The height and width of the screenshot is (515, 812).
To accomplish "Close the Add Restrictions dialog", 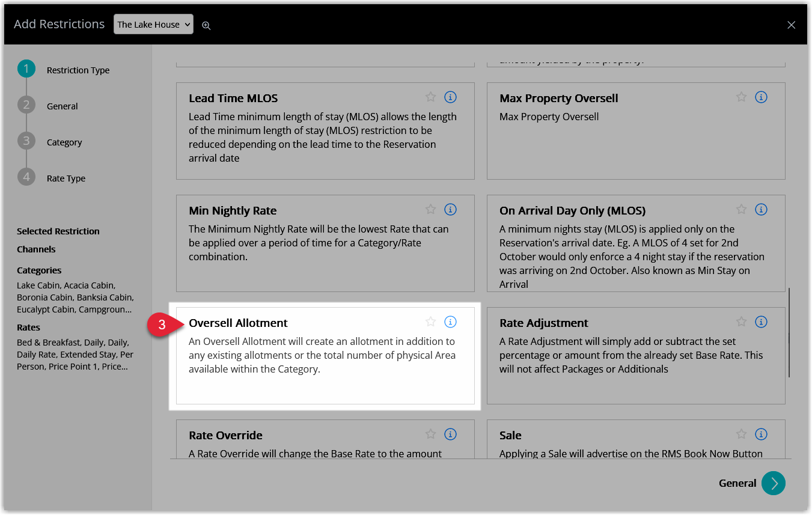I will 791,25.
